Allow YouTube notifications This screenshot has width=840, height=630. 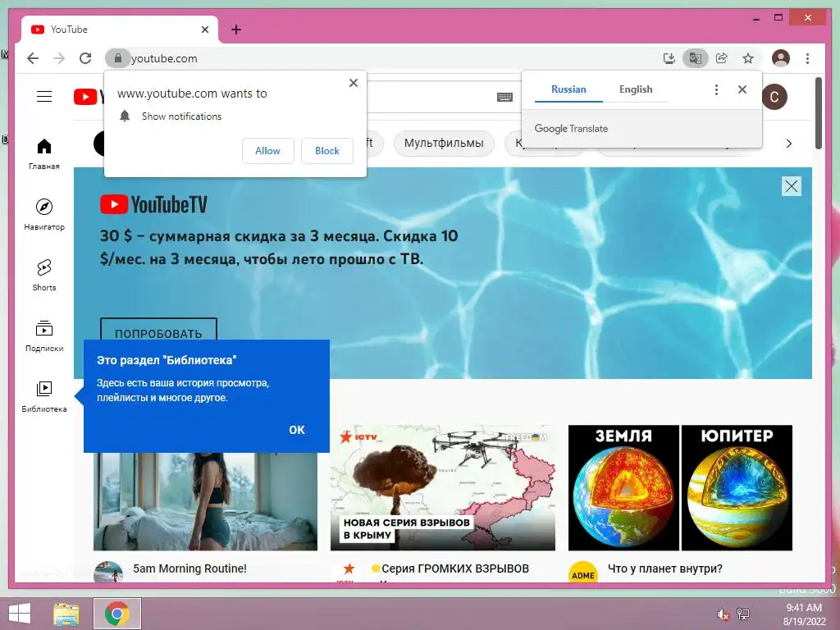point(268,151)
